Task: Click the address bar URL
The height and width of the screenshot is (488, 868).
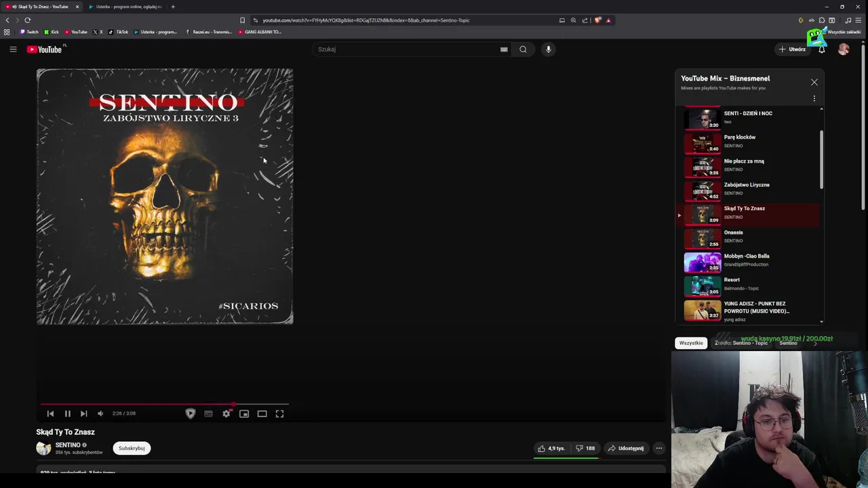Action: [x=366, y=20]
